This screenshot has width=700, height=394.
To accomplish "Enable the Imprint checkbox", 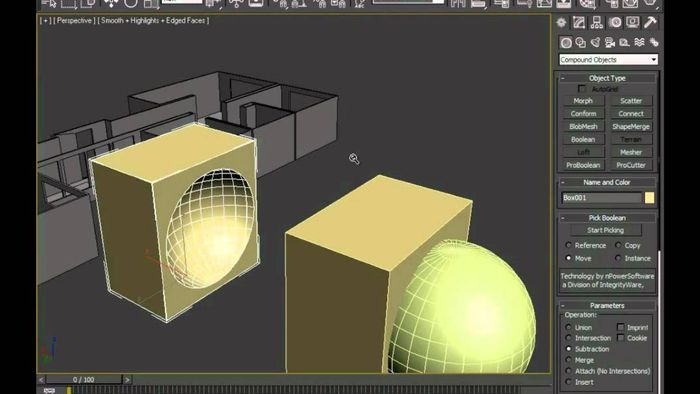I will [621, 327].
